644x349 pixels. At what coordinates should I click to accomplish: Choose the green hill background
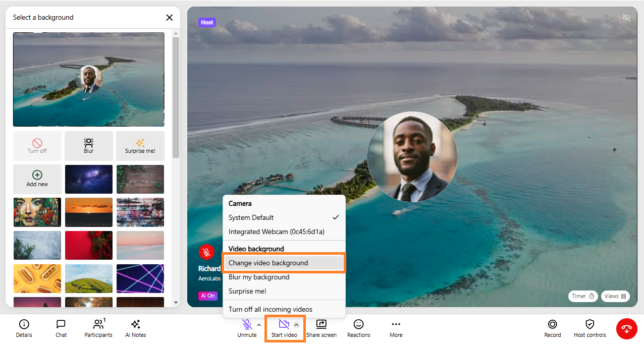[89, 279]
